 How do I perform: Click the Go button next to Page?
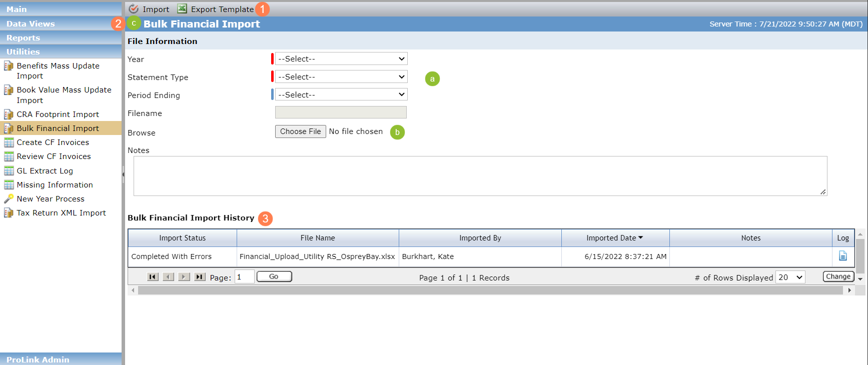click(274, 276)
